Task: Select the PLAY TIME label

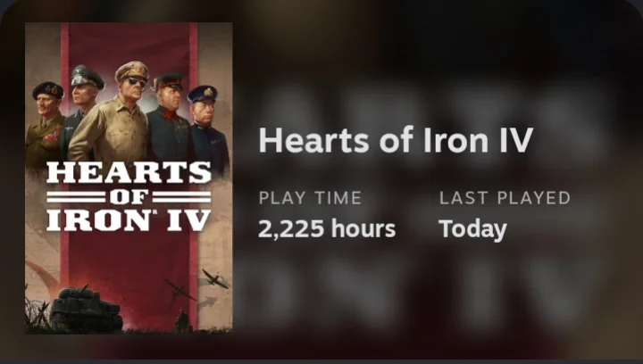Action: point(310,198)
